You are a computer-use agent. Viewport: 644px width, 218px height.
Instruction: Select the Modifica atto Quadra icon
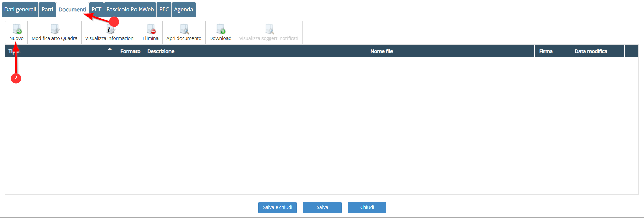(x=55, y=29)
